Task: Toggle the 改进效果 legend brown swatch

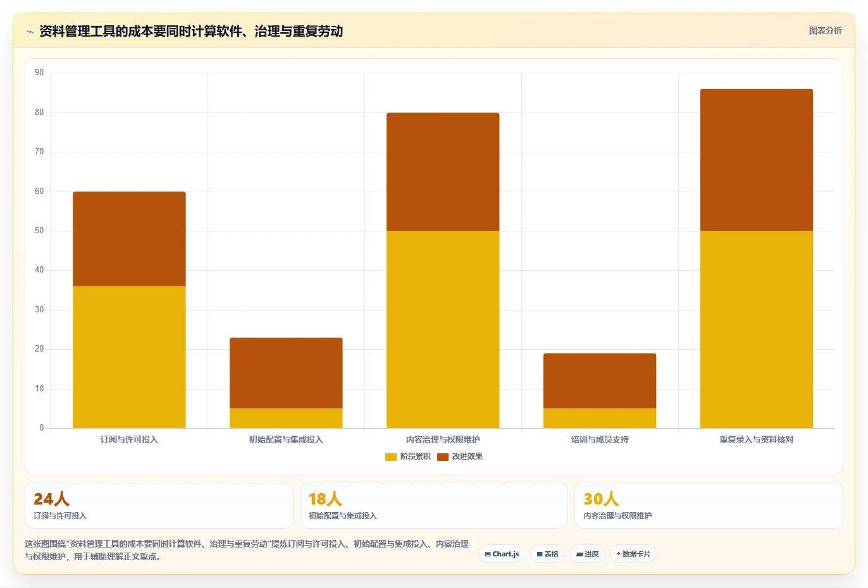Action: point(443,456)
